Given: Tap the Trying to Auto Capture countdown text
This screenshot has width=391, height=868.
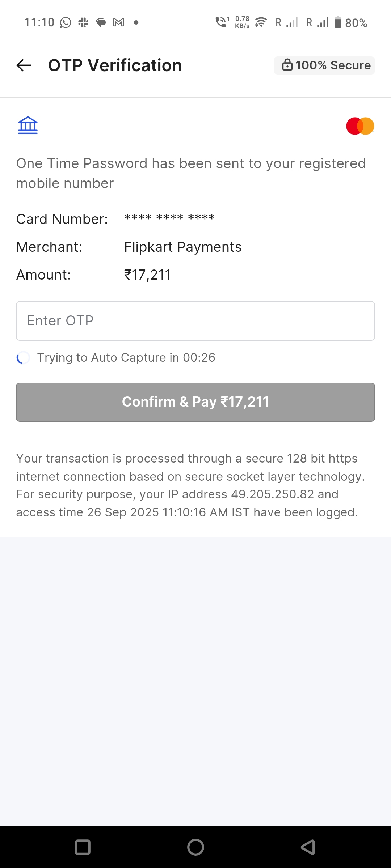Looking at the screenshot, I should (126, 358).
